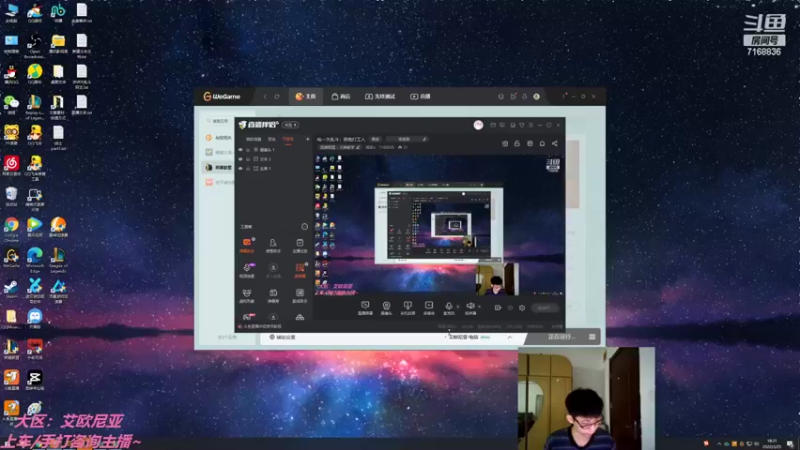
Task: Toggle visibility eye for second source layer
Action: pos(240,159)
